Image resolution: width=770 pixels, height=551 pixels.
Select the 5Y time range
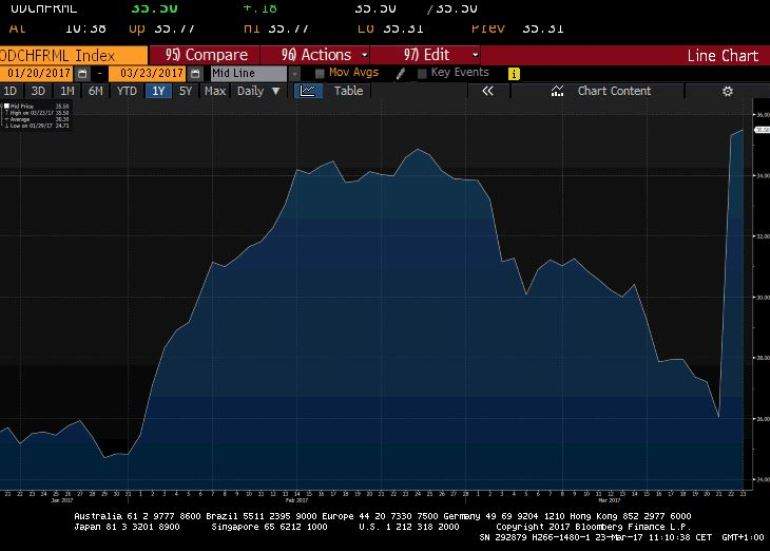click(185, 91)
